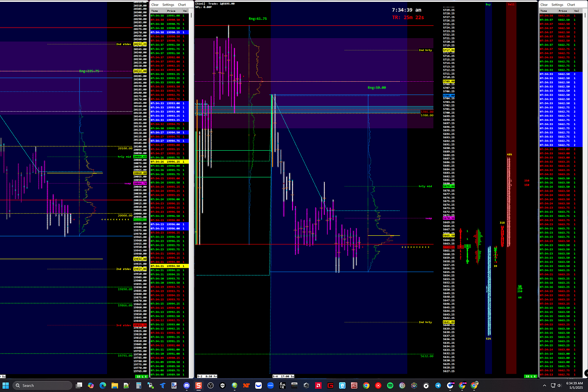This screenshot has height=392, width=588.
Task: Click Clear on the left Time and Sales
Action: 156,5
